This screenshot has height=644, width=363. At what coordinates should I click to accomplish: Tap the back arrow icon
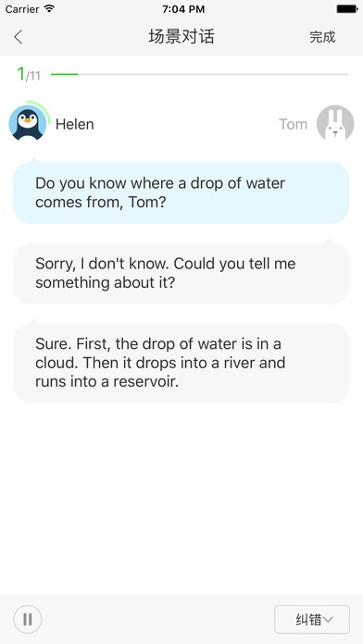19,37
